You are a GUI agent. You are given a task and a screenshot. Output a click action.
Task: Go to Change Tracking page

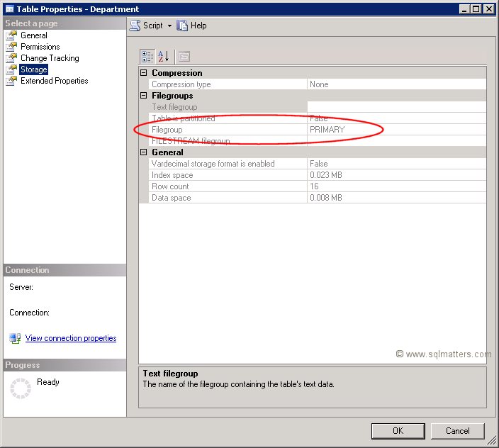pos(49,58)
